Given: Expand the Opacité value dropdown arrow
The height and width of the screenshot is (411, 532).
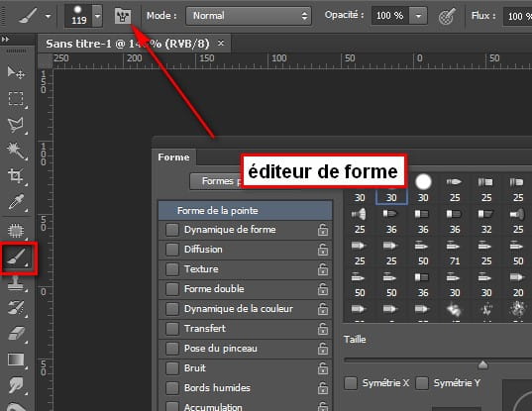Looking at the screenshot, I should (418, 16).
